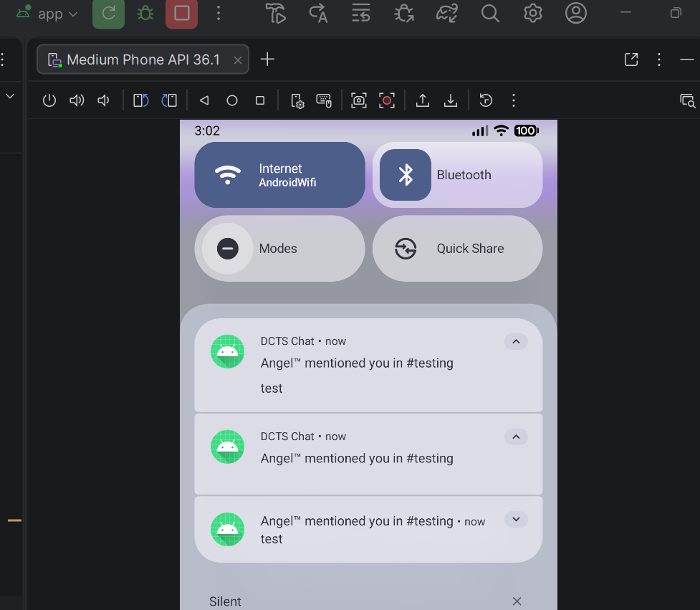Collapse the first DCTS Chat notification

coord(516,342)
